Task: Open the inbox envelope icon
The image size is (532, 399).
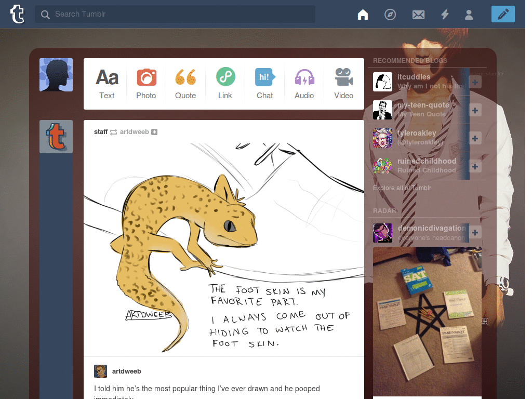Action: coord(418,15)
